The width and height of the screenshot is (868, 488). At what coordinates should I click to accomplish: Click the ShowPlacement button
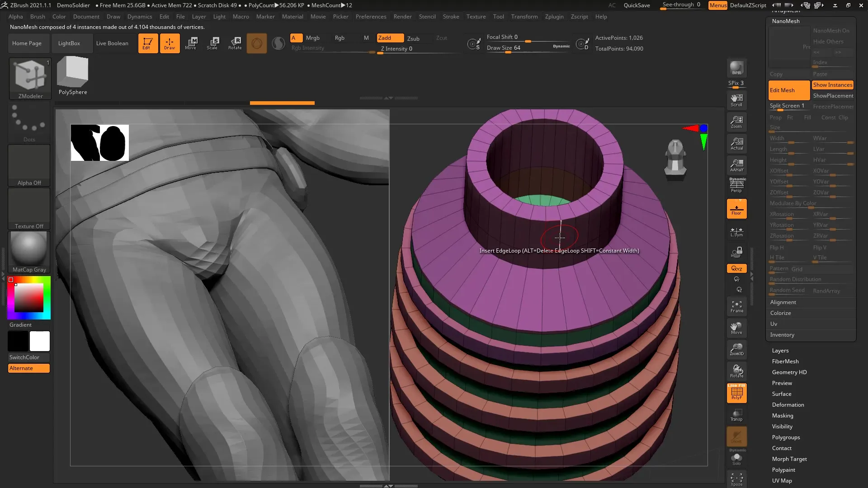[833, 96]
